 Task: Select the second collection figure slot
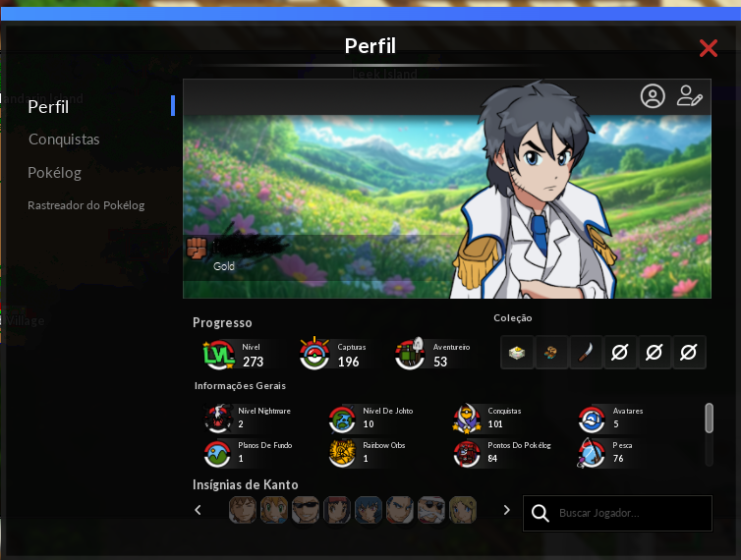551,352
